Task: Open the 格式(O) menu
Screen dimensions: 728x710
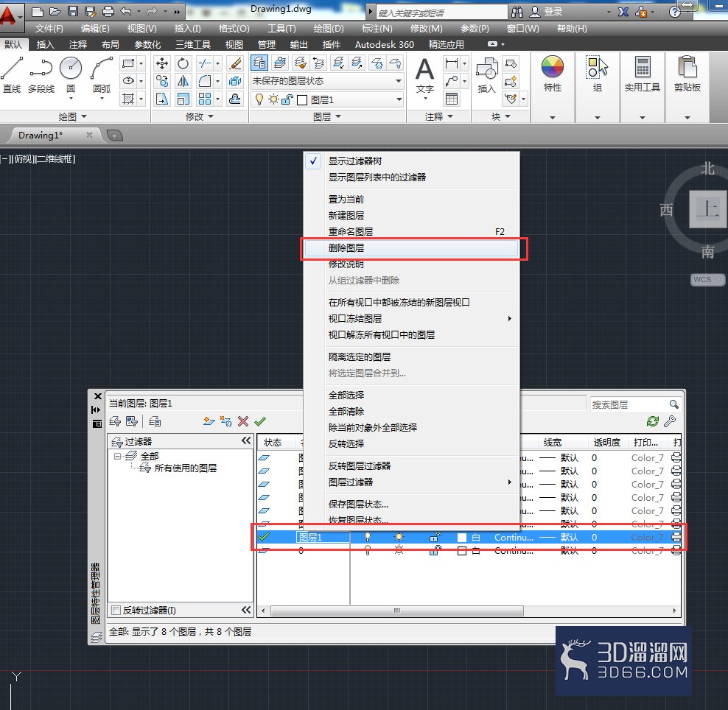Action: (x=234, y=29)
